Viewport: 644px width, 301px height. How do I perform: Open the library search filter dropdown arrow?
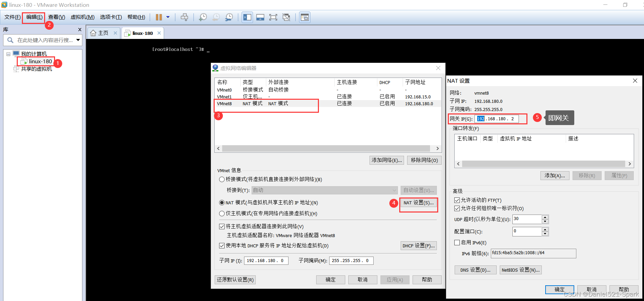[78, 40]
